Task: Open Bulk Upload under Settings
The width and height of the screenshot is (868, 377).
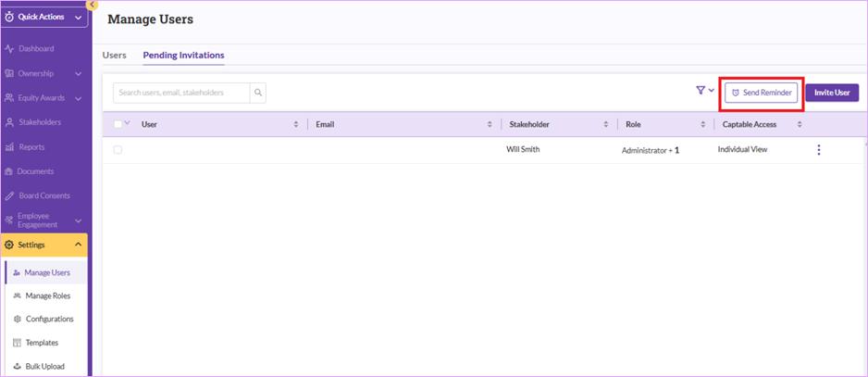Action: 46,366
